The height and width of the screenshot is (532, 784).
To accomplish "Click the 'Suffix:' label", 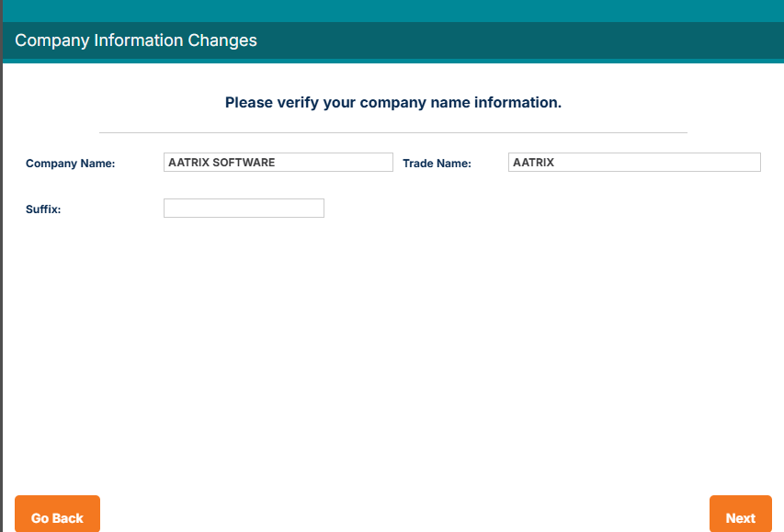I will (43, 209).
